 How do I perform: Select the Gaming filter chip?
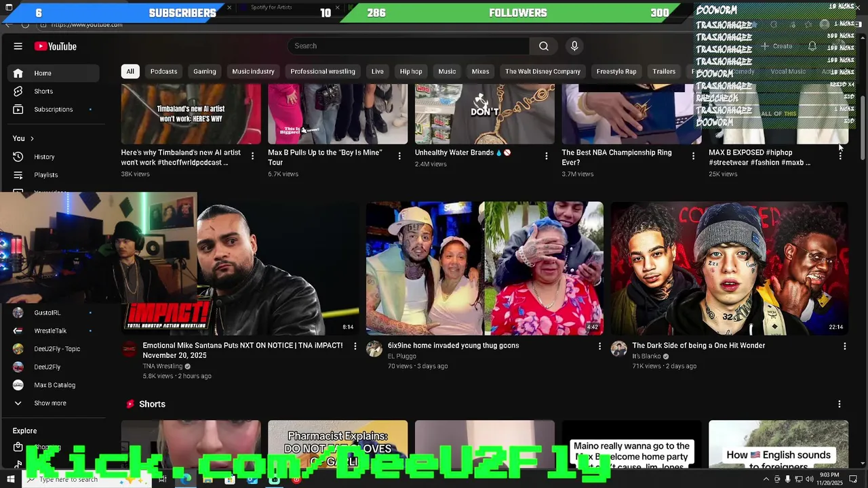coord(205,71)
